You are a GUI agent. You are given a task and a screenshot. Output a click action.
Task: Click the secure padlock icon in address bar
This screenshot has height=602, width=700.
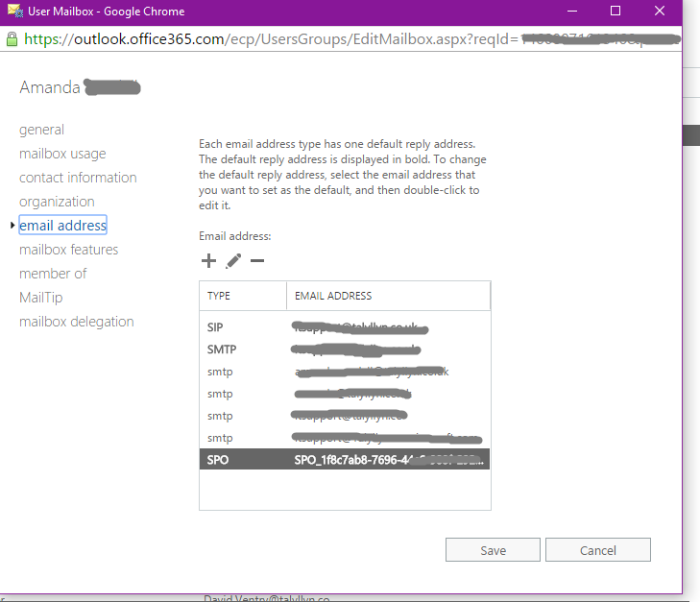click(12, 39)
